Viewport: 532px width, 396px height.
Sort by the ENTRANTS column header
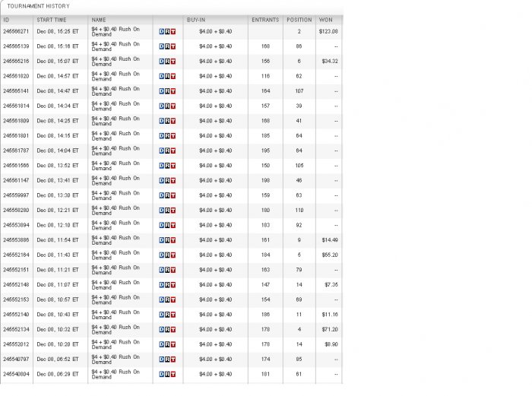coord(265,20)
